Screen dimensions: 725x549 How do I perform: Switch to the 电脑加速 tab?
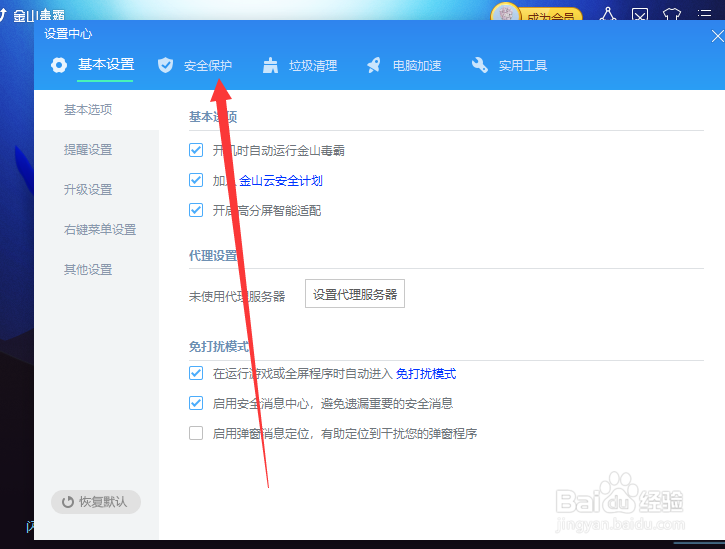click(x=417, y=66)
